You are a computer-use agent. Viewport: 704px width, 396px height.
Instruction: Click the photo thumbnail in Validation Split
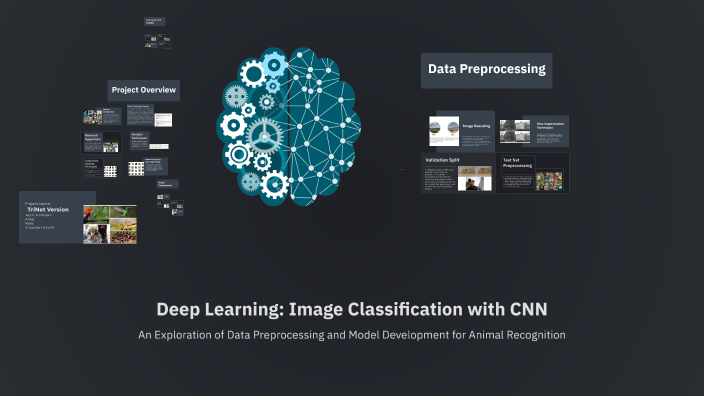[475, 179]
